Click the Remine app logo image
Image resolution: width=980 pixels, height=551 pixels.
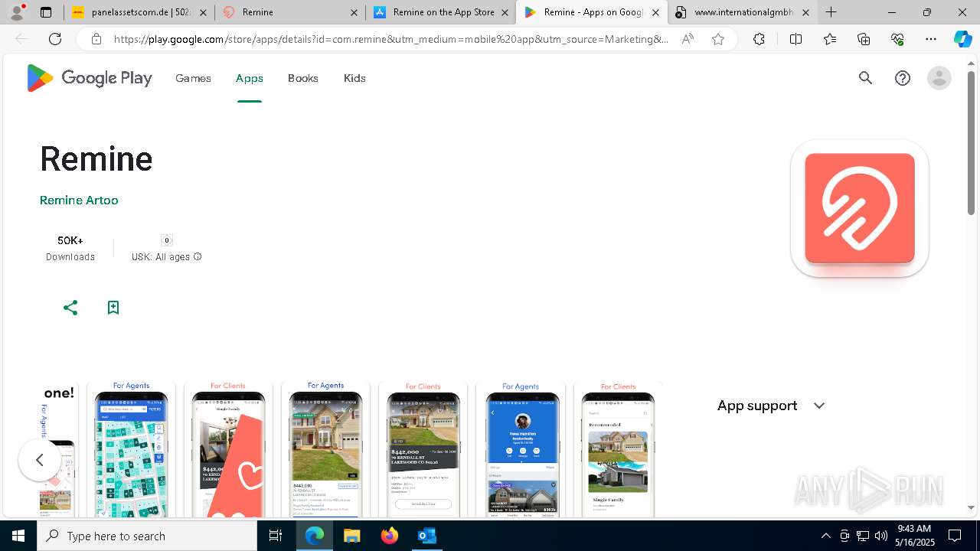click(x=860, y=208)
